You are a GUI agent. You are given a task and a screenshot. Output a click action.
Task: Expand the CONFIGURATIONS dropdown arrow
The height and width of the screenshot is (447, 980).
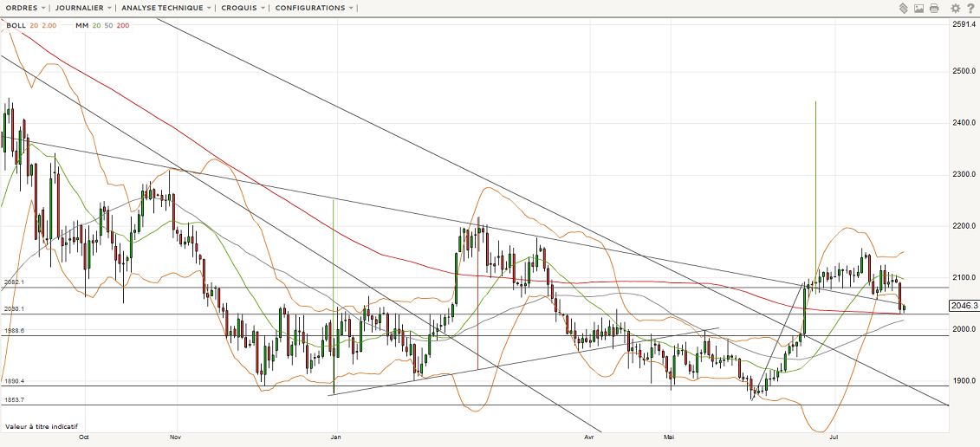coord(351,8)
